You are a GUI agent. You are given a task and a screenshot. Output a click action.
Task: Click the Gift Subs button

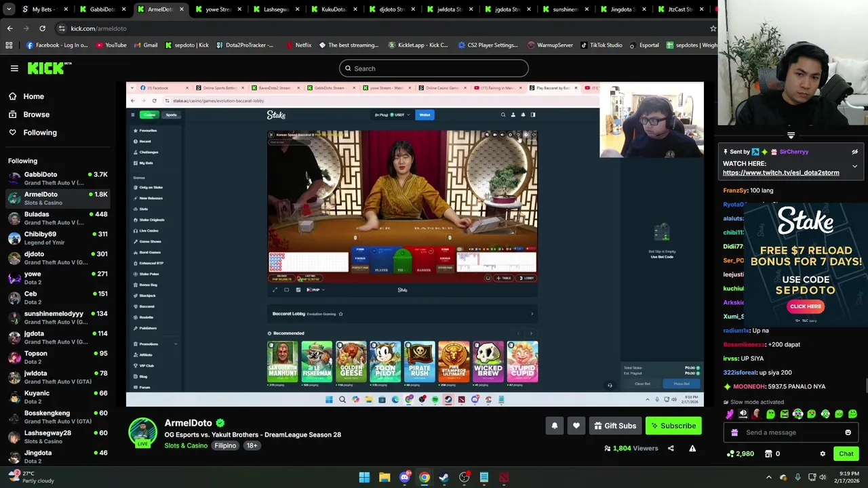pos(615,426)
